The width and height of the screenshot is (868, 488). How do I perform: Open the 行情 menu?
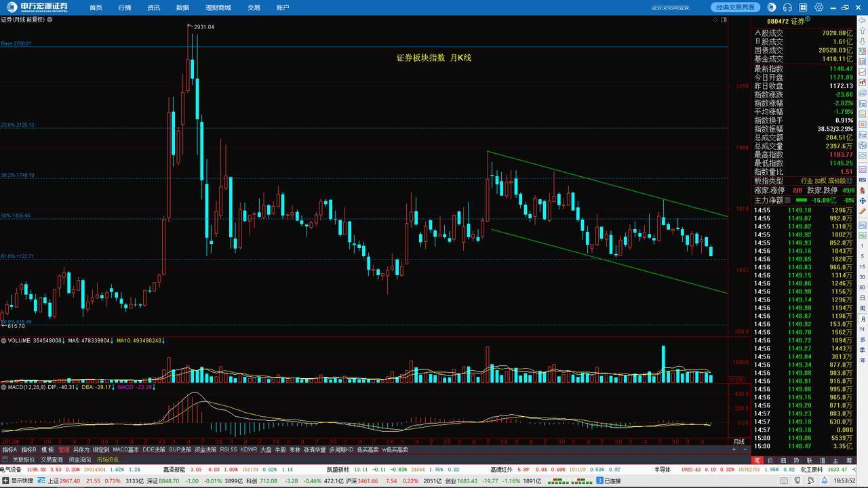click(125, 7)
